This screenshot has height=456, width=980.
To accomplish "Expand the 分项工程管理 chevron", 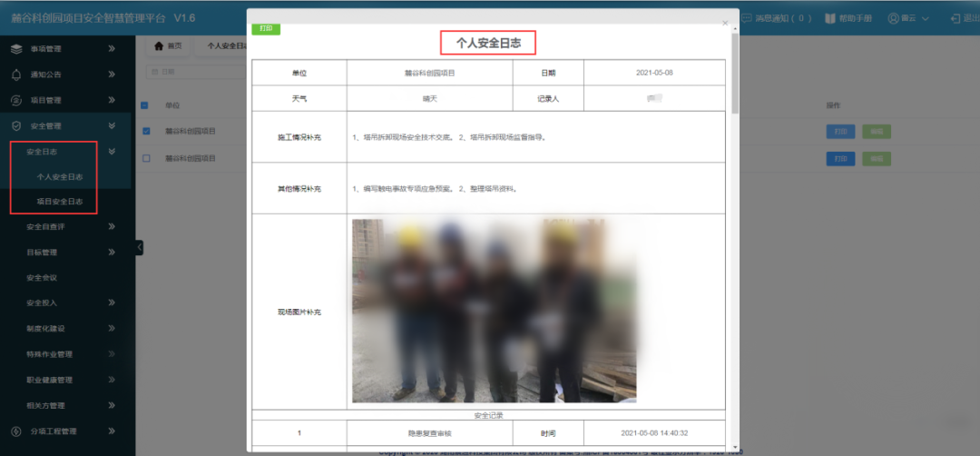I will 112,431.
